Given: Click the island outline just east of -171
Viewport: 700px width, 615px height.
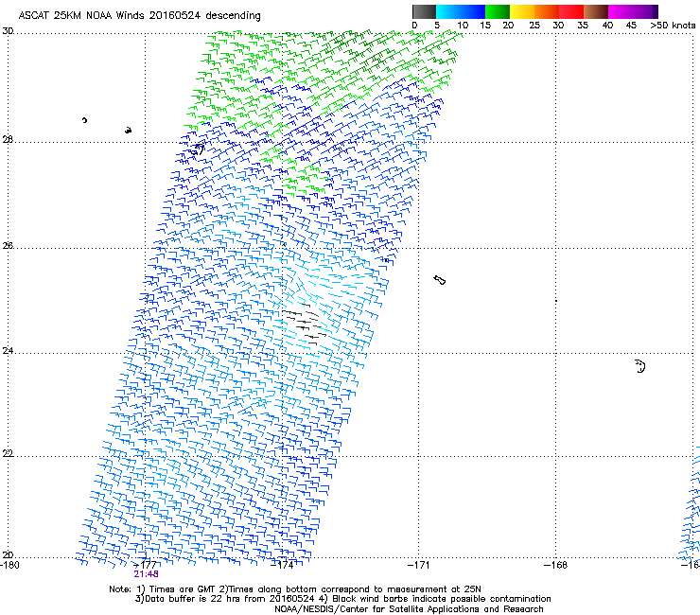Looking at the screenshot, I should click(440, 280).
